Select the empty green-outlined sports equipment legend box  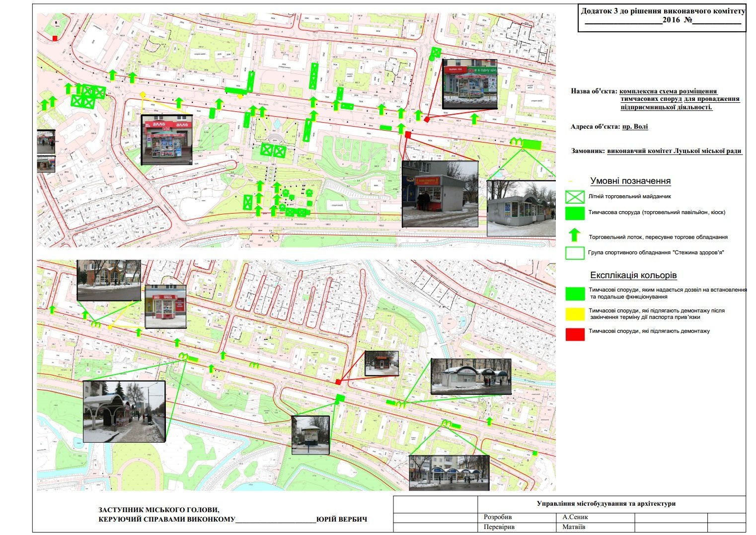575,253
